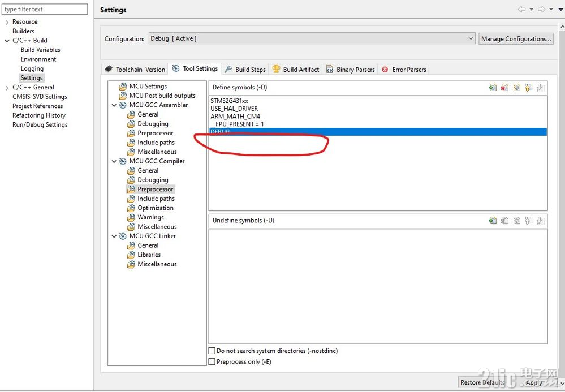Expand the C/C++ General node

pyautogui.click(x=7, y=88)
